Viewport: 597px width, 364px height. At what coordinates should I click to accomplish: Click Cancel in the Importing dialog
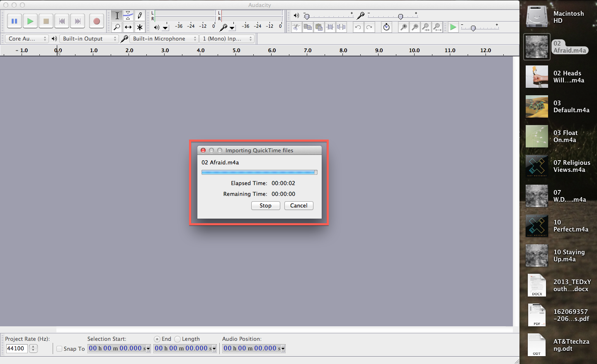click(299, 206)
